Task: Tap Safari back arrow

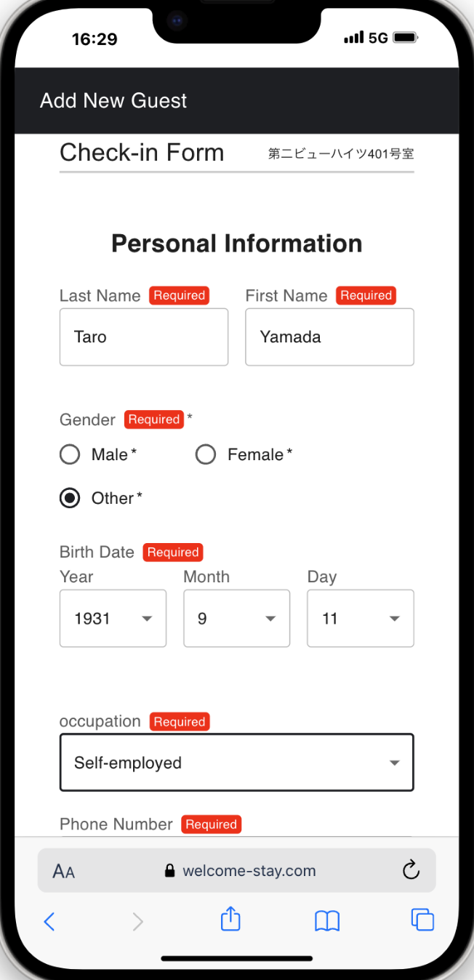Action: (49, 921)
